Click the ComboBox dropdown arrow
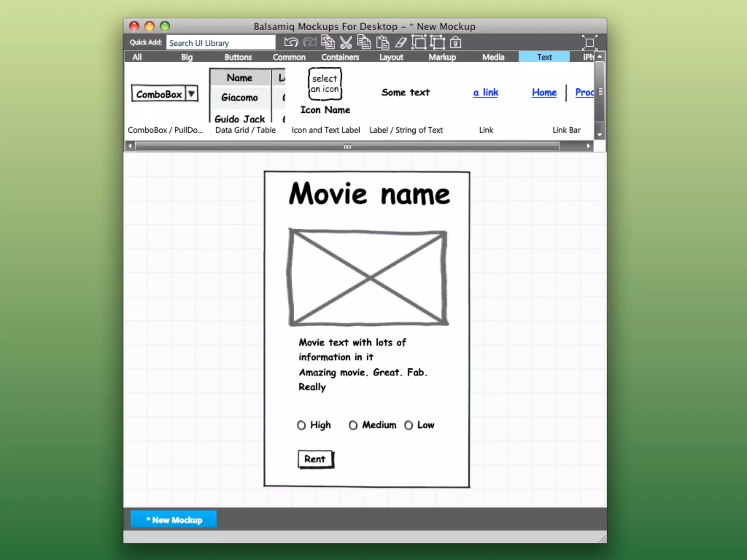Screen dimensions: 747x560 coord(191,94)
